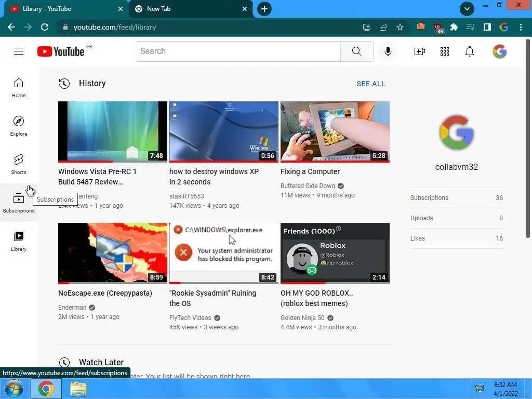
Task: Open OH MY GOD ROBLOX video thumbnail
Action: coord(335,253)
